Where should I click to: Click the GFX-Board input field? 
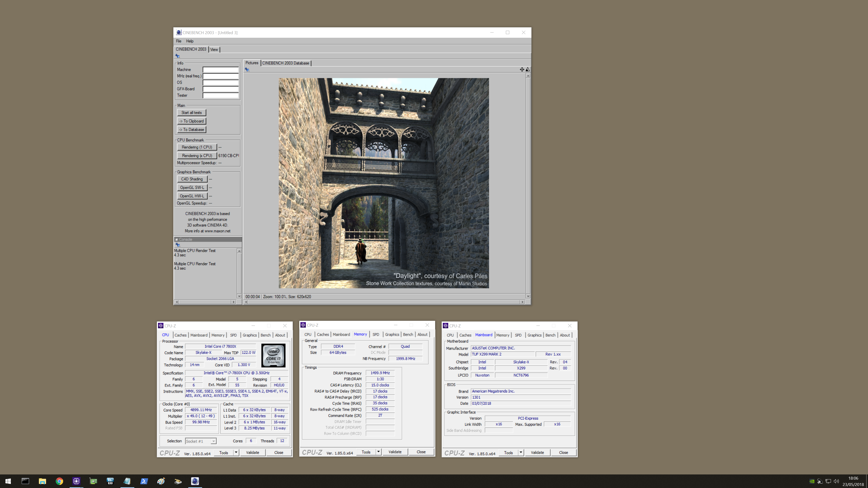pyautogui.click(x=221, y=89)
